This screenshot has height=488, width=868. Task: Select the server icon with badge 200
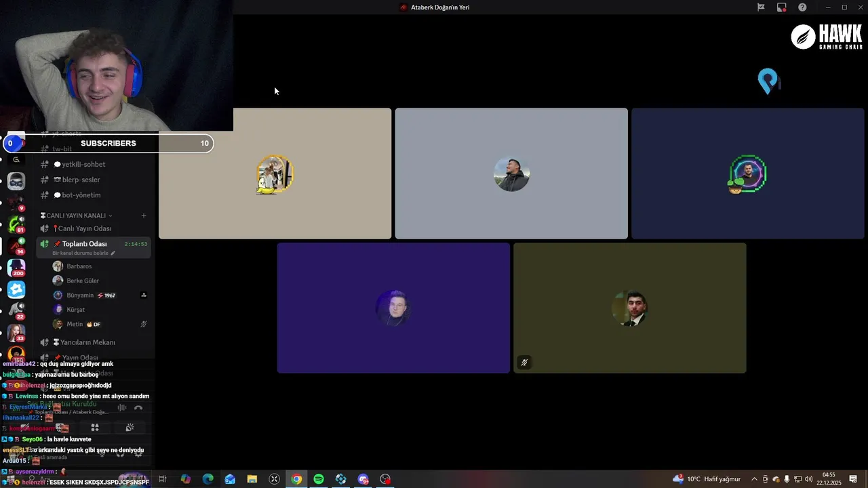click(x=16, y=268)
